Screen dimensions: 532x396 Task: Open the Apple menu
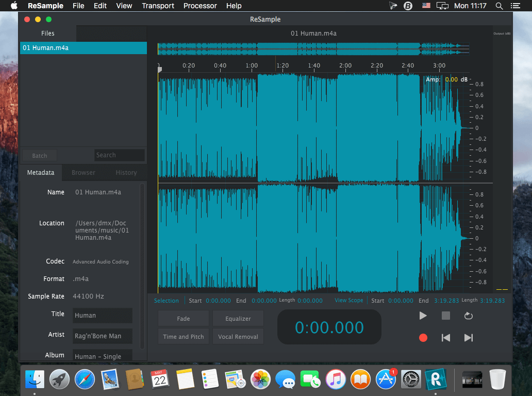pyautogui.click(x=14, y=6)
